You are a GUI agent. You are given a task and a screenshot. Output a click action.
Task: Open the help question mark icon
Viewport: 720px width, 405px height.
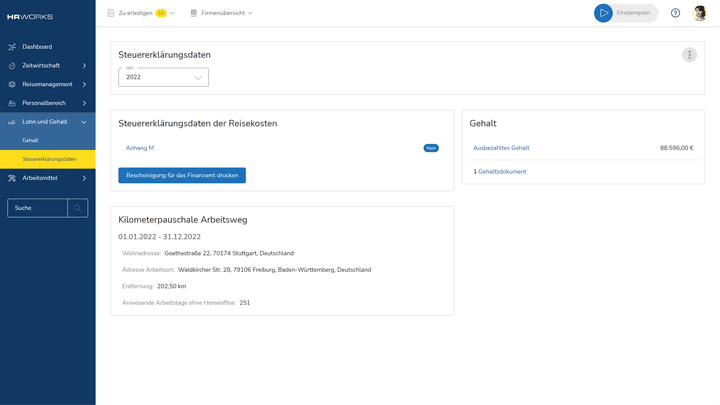pos(675,13)
